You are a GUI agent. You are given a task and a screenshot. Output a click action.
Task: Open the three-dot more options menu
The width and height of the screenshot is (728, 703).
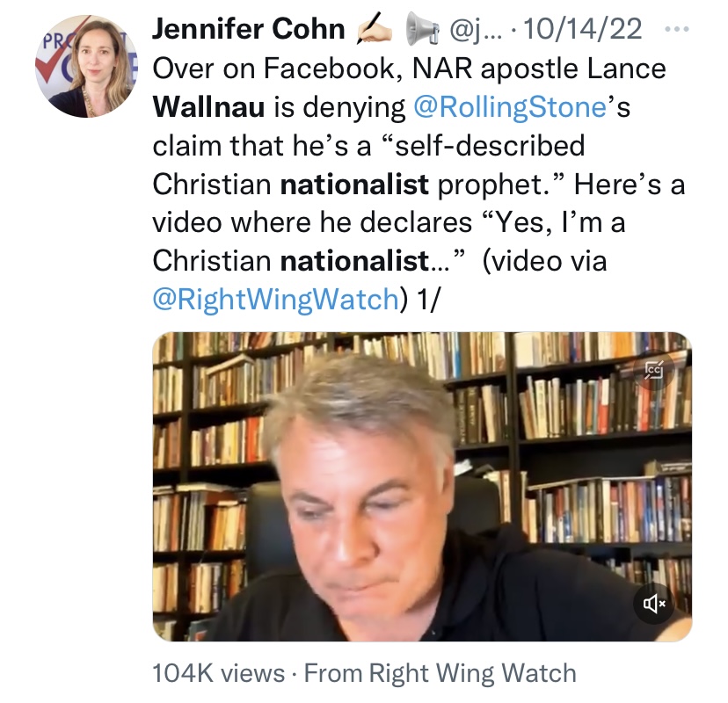coord(676,29)
